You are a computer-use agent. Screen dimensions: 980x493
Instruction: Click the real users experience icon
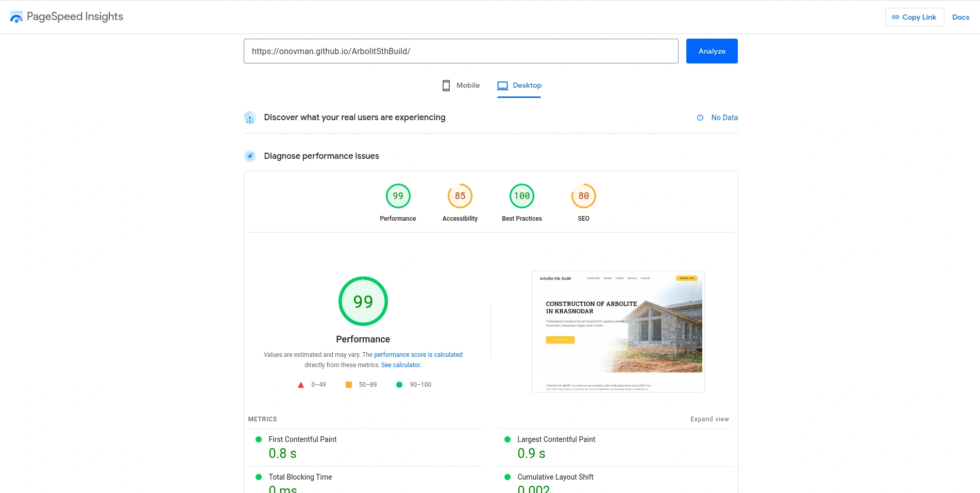250,118
